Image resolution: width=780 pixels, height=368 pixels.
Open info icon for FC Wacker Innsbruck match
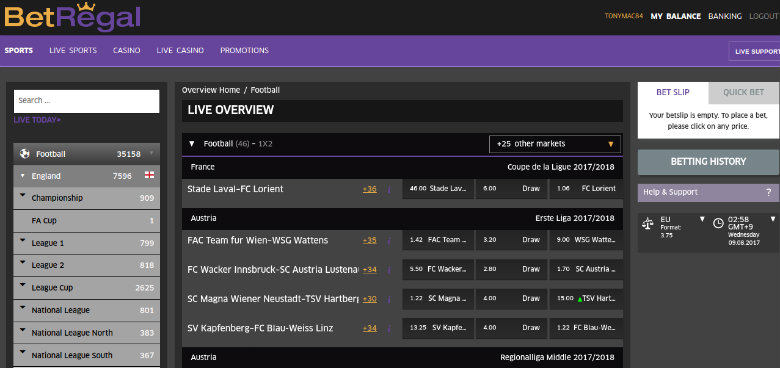[x=389, y=270]
